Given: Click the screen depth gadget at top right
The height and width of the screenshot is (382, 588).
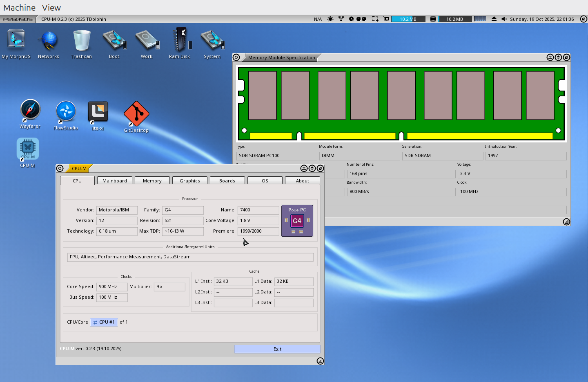Looking at the screenshot, I should 584,19.
